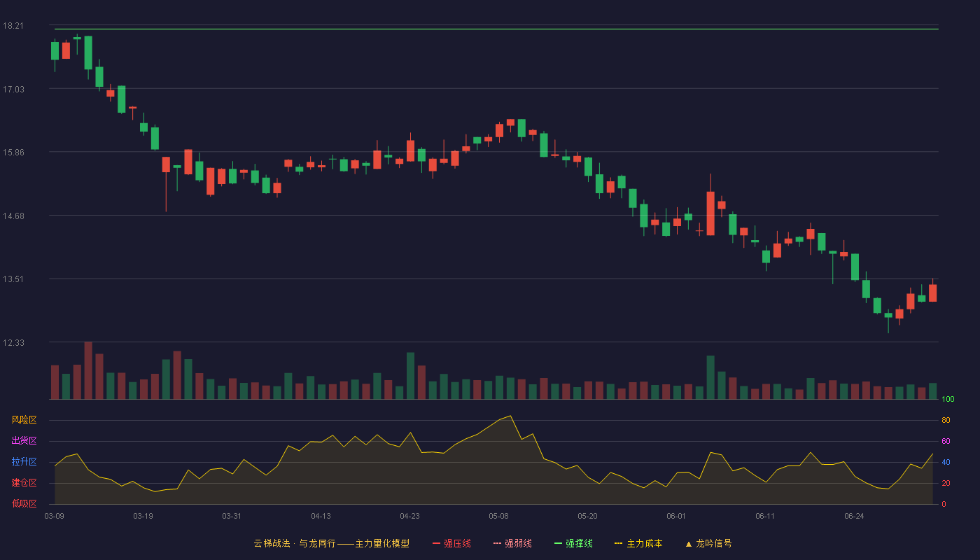Image resolution: width=980 pixels, height=560 pixels.
Task: Toggle the 龙吟信号 triangle legend entry
Action: [708, 543]
